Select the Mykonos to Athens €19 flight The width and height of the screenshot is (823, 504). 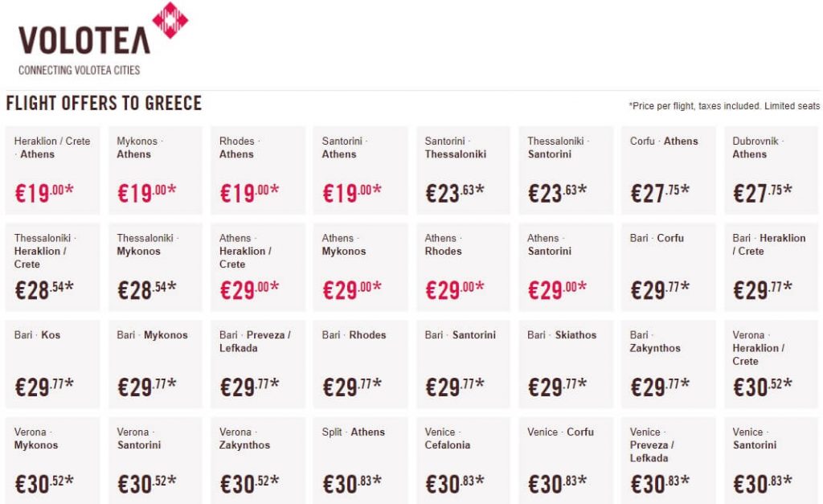[155, 170]
